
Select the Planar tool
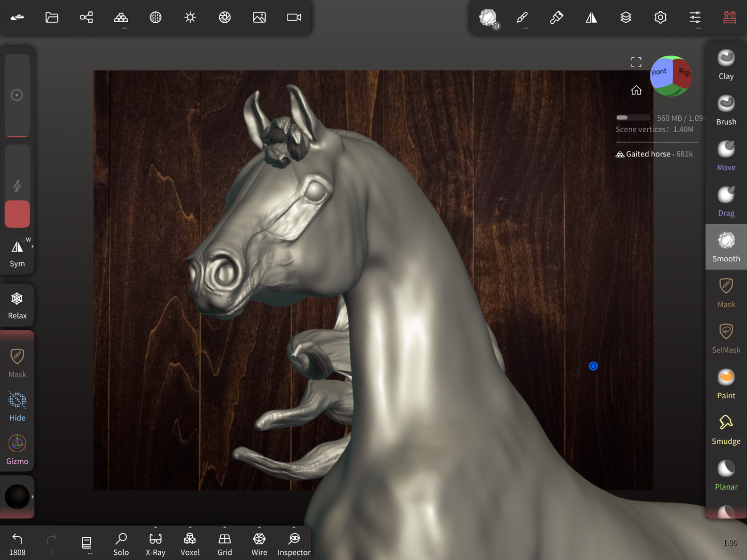tap(726, 475)
